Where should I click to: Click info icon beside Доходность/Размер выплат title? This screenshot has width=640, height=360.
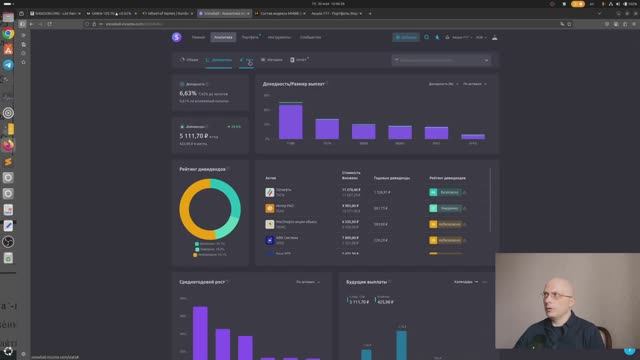[328, 84]
